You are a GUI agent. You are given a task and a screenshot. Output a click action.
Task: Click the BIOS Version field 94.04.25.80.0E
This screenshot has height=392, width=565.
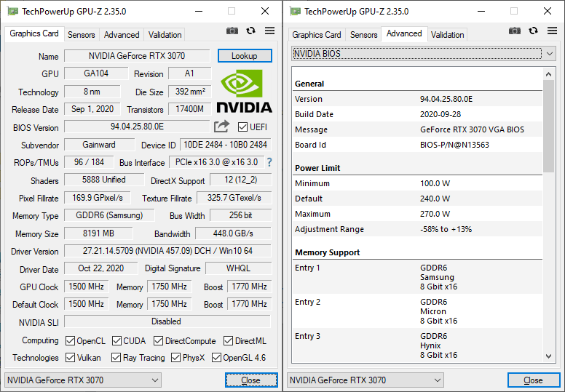coord(137,127)
